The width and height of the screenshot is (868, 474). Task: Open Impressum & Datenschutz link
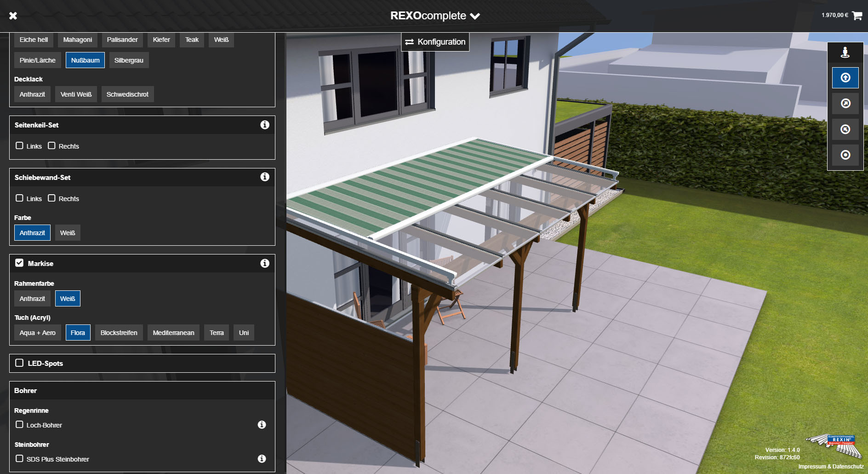[831, 467]
